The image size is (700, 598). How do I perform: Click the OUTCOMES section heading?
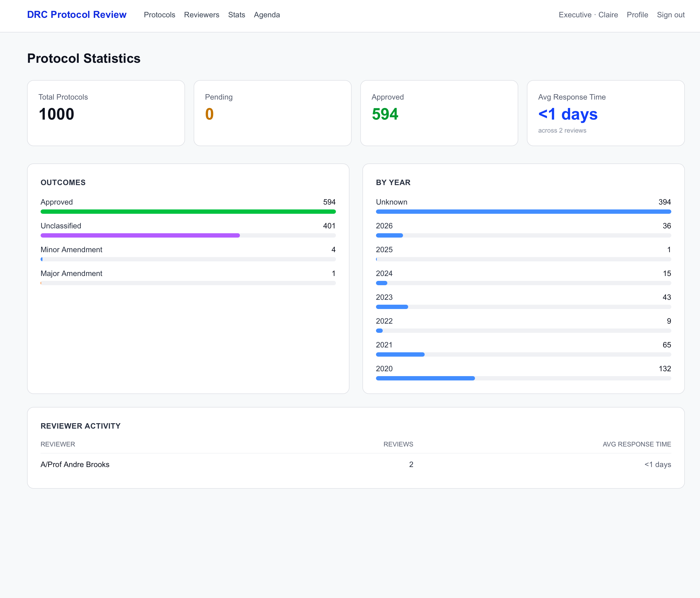pos(63,183)
